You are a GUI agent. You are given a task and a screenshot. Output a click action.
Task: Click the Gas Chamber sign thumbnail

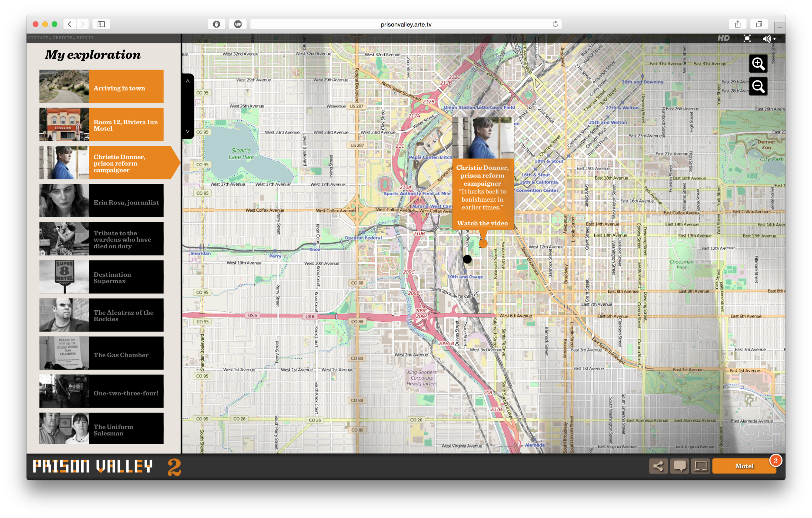coord(64,353)
